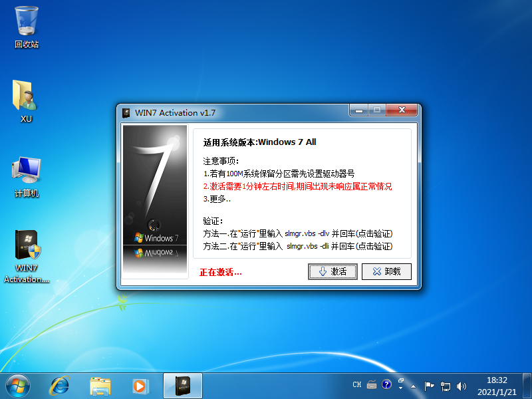This screenshot has width=532, height=399.
Task: Launch Internet Explorer from the taskbar
Action: 59,386
